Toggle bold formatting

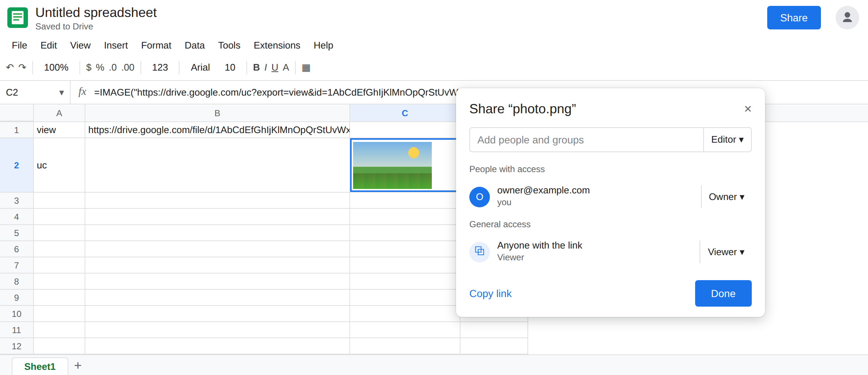[256, 67]
